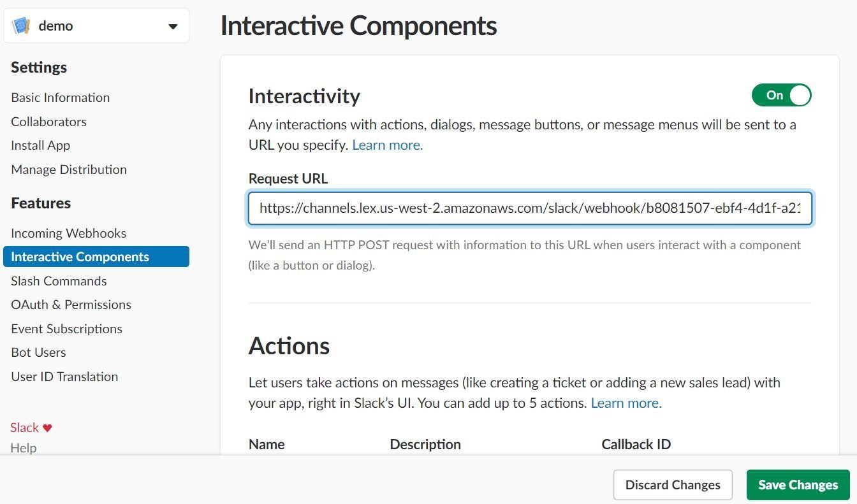Open Basic Information settings page

click(60, 97)
